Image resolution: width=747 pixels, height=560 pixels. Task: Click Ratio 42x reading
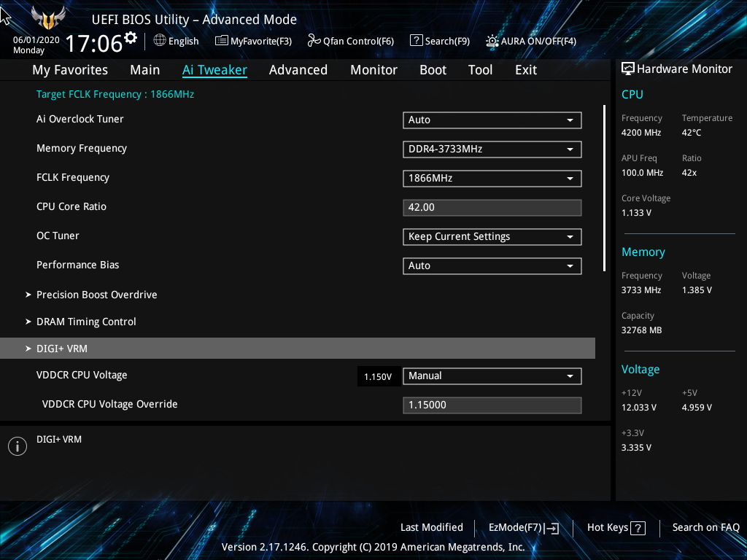[x=689, y=173]
